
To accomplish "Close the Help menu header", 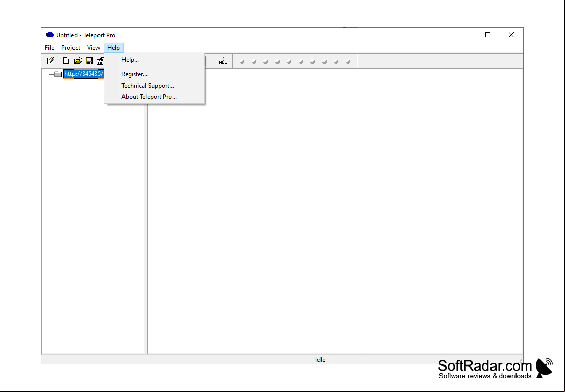I will [x=113, y=48].
